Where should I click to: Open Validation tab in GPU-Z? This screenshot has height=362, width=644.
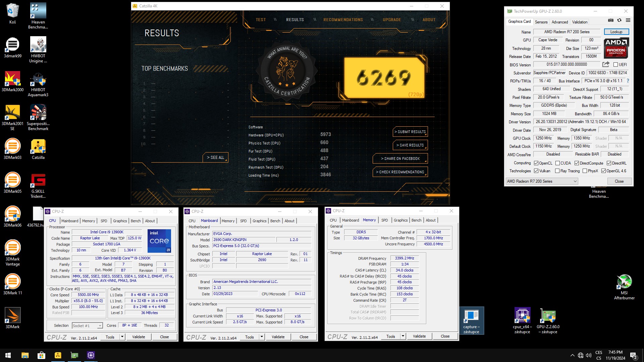click(x=580, y=22)
